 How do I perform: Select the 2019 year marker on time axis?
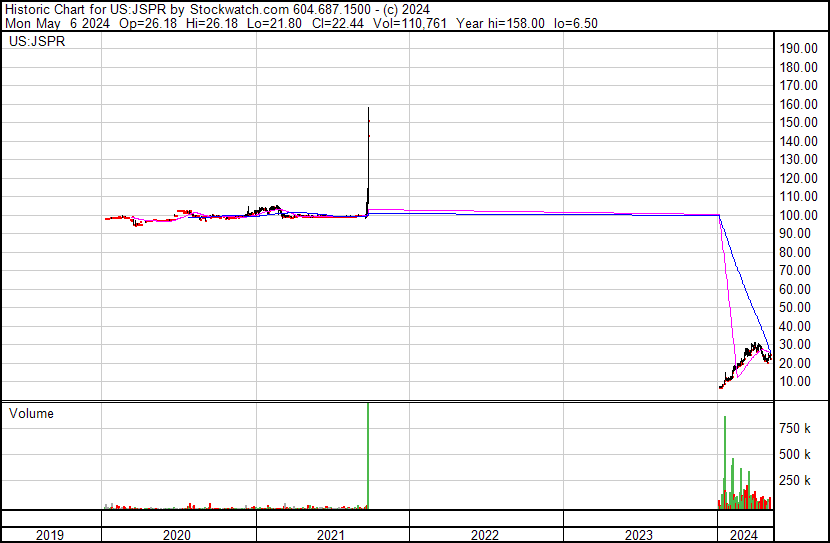[50, 534]
